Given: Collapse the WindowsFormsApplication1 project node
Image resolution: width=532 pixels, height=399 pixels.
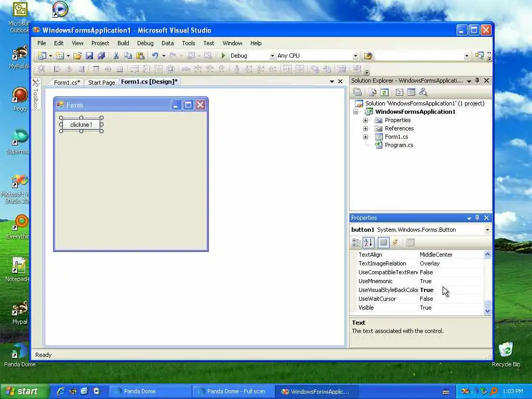Looking at the screenshot, I should pos(355,112).
